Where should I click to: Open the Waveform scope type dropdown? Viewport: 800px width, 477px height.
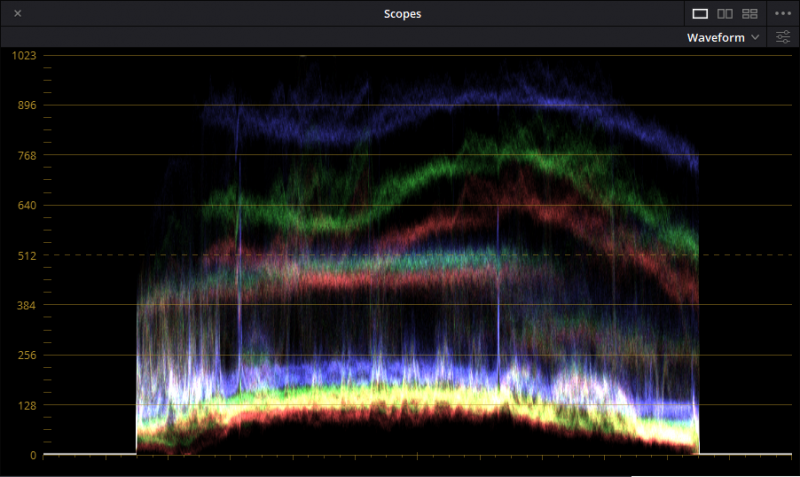723,38
